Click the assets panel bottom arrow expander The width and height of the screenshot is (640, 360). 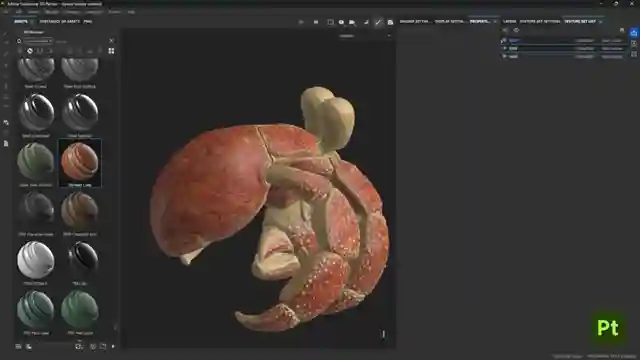pos(113,346)
